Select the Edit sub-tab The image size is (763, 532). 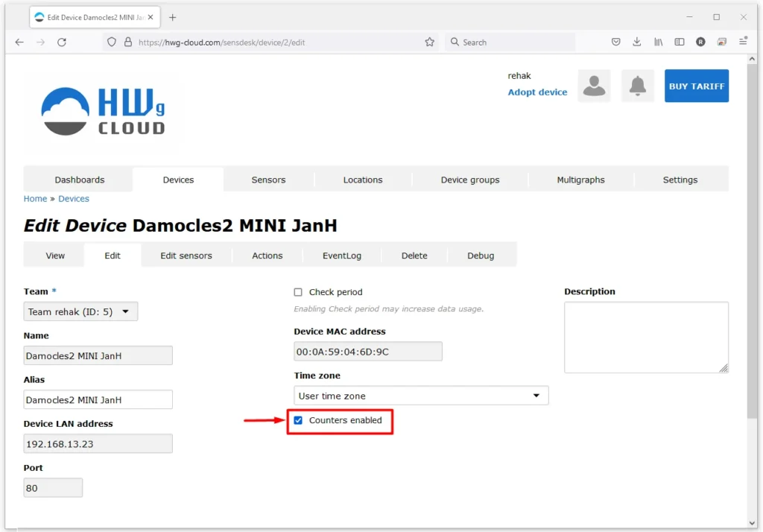tap(113, 256)
